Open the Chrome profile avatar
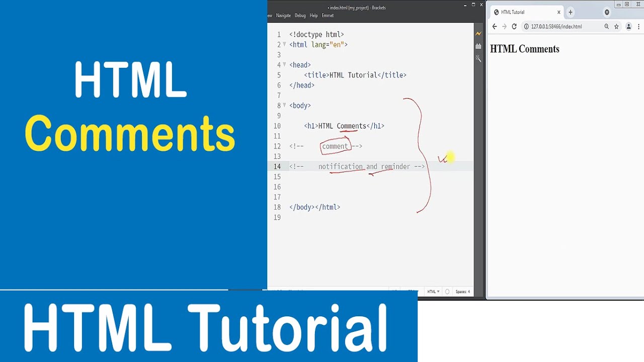The image size is (644, 362). 628,26
